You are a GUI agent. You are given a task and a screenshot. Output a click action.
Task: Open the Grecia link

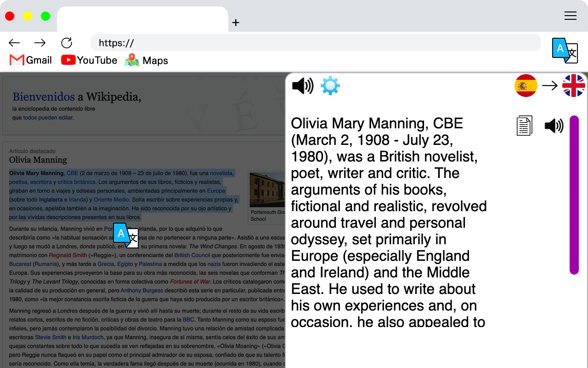106,264
